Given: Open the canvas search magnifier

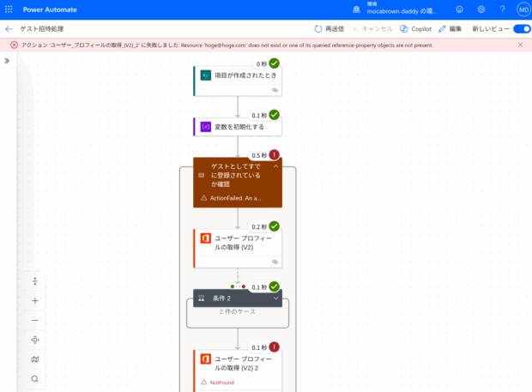Looking at the screenshot, I should [35, 379].
